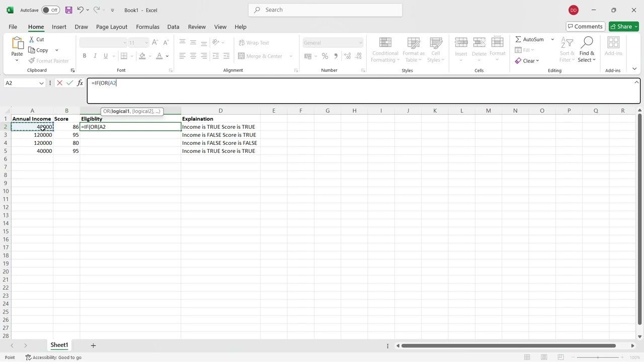The image size is (644, 362).
Task: Click the AutoSum sigma icon
Action: 518,39
